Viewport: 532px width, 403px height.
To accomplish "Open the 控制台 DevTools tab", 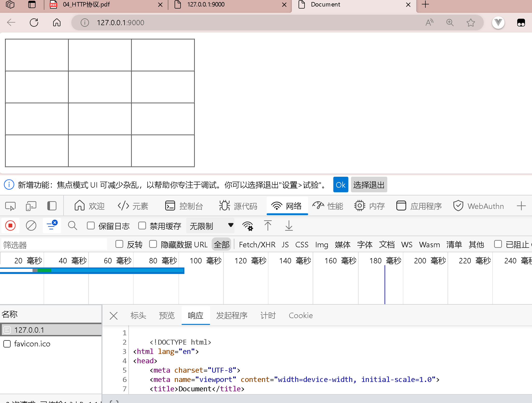I will click(x=184, y=206).
